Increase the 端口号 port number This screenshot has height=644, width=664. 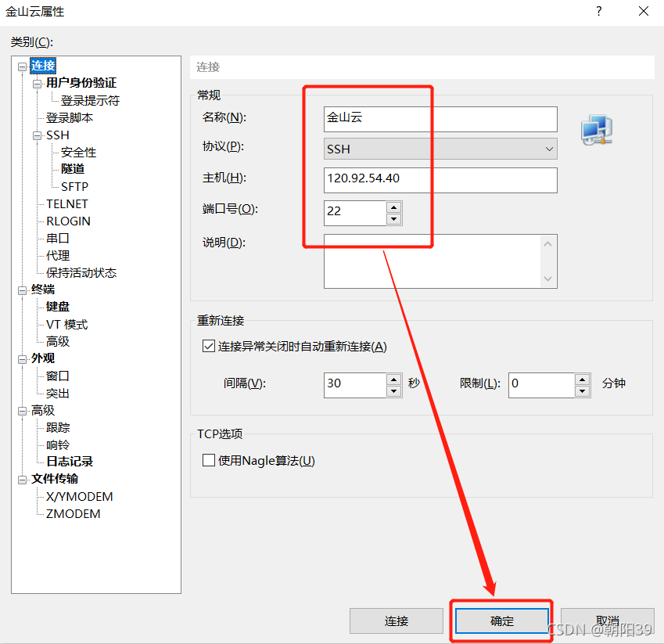click(394, 207)
